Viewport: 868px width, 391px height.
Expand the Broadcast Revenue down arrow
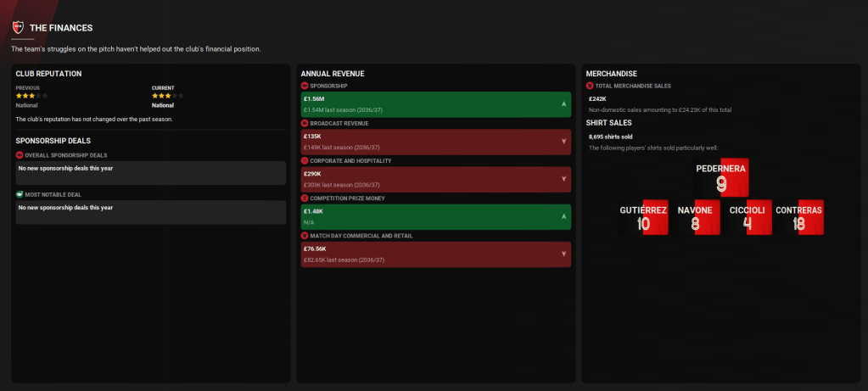(x=563, y=142)
